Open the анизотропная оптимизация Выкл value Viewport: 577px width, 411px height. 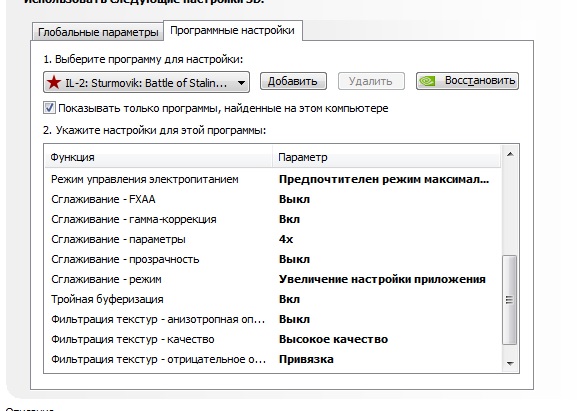pyautogui.click(x=294, y=319)
